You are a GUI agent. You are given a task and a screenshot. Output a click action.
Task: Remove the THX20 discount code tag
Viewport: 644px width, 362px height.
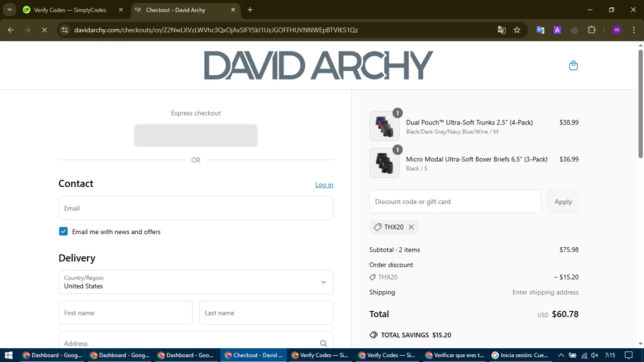coord(411,227)
